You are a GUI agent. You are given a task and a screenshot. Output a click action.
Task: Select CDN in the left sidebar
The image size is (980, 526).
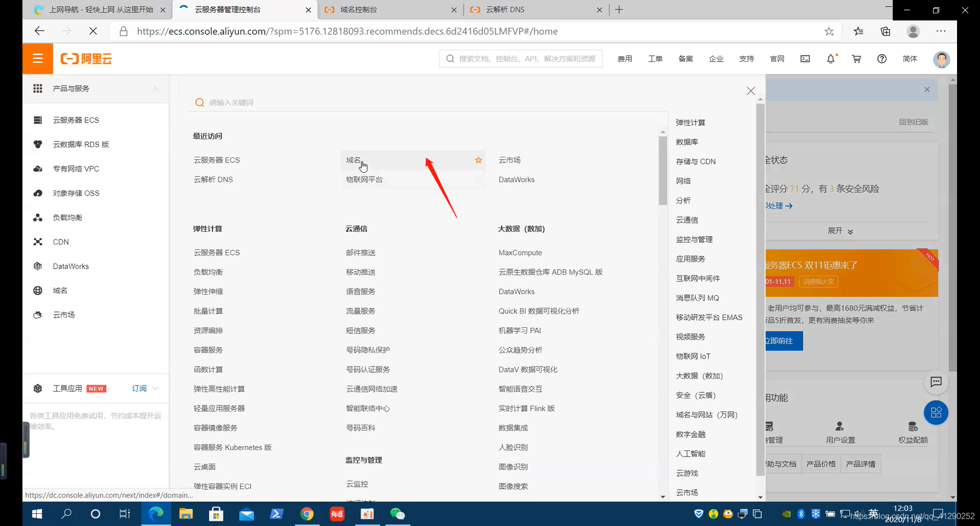pos(60,242)
